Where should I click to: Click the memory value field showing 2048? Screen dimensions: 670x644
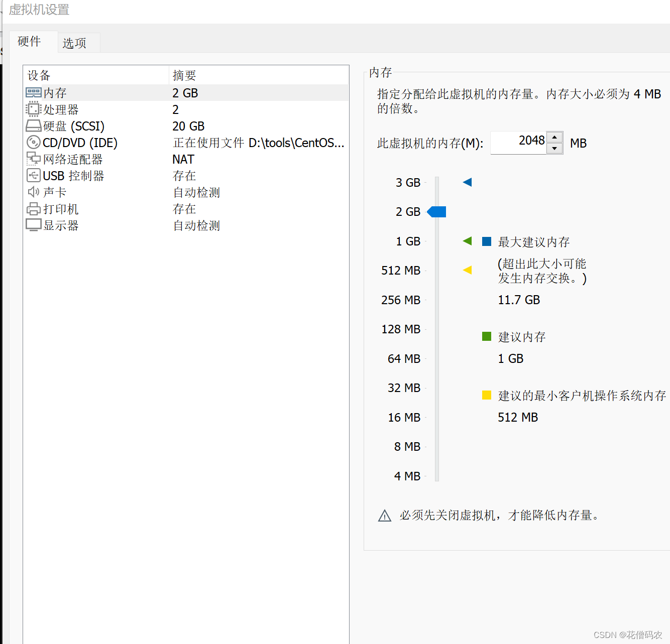pos(518,143)
